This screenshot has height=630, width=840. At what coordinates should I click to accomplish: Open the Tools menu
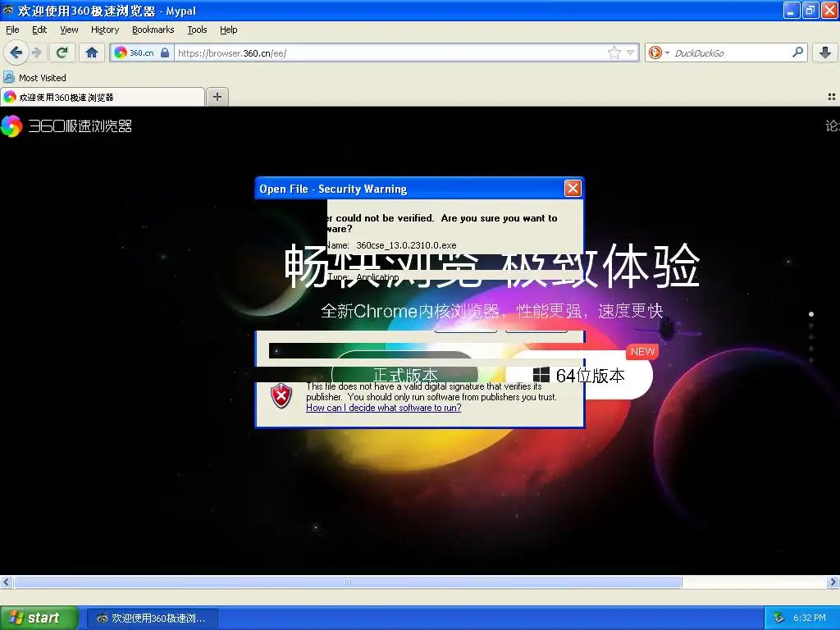point(197,30)
